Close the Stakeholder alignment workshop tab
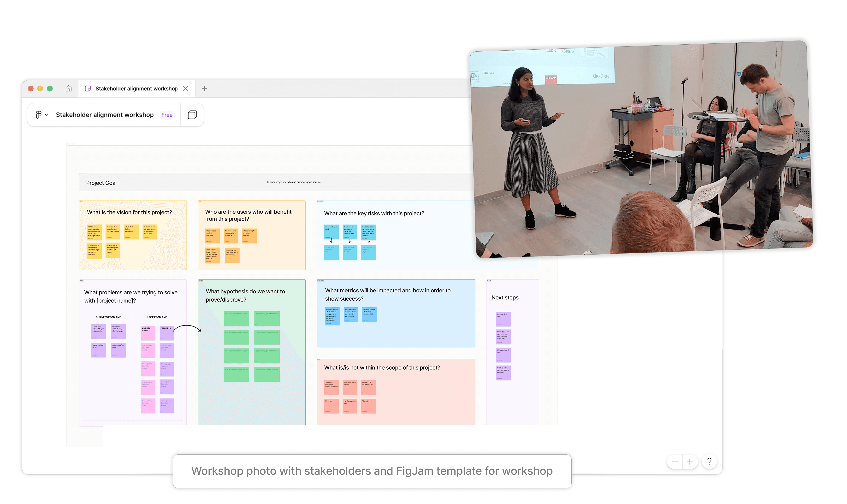This screenshot has width=847, height=504. [x=185, y=89]
